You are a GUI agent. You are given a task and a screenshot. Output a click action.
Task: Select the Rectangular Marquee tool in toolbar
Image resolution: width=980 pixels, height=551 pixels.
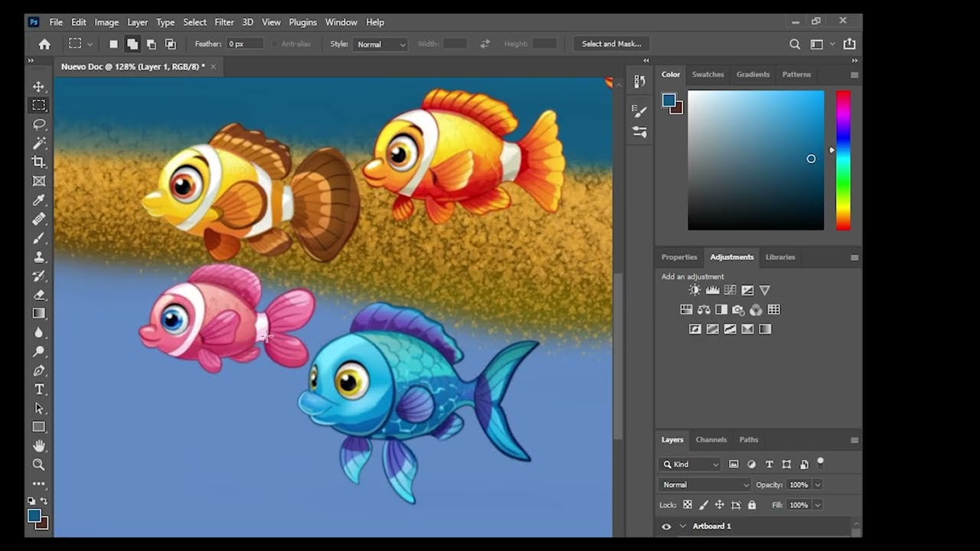coord(39,106)
